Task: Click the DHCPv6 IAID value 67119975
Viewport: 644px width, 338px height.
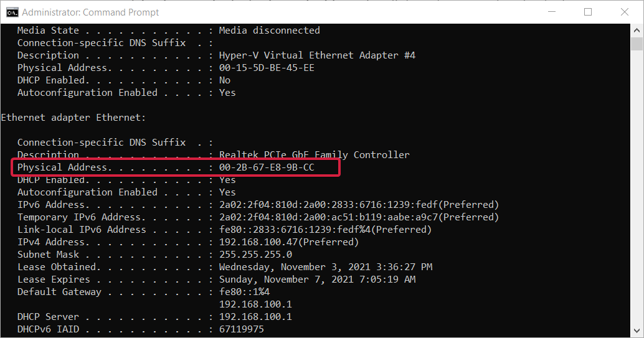Action: [242, 329]
